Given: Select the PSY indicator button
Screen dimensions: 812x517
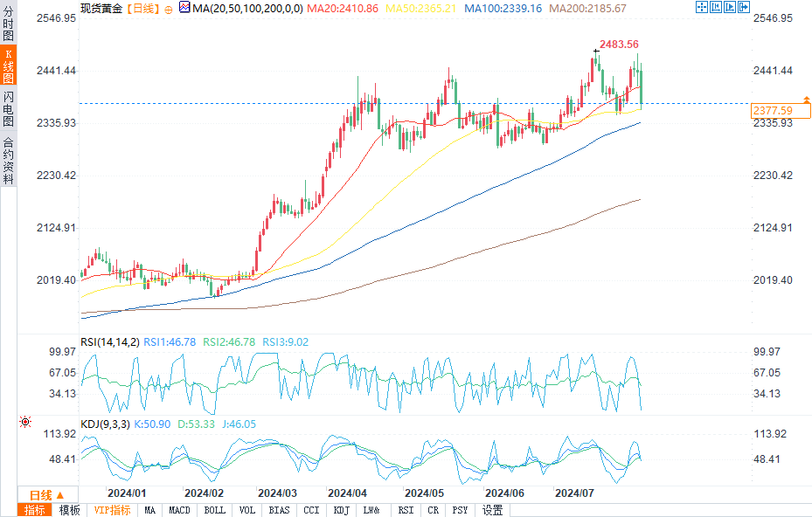Looking at the screenshot, I should point(460,510).
